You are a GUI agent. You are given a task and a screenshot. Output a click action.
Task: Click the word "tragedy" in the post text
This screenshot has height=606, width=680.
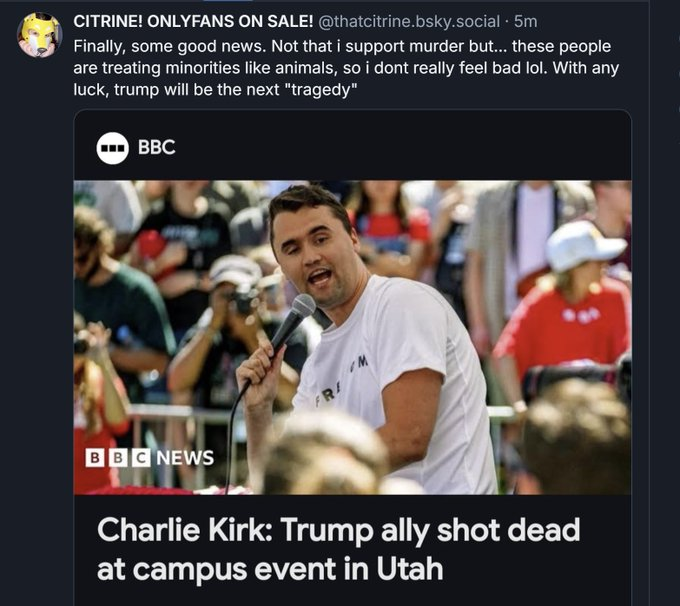point(324,90)
